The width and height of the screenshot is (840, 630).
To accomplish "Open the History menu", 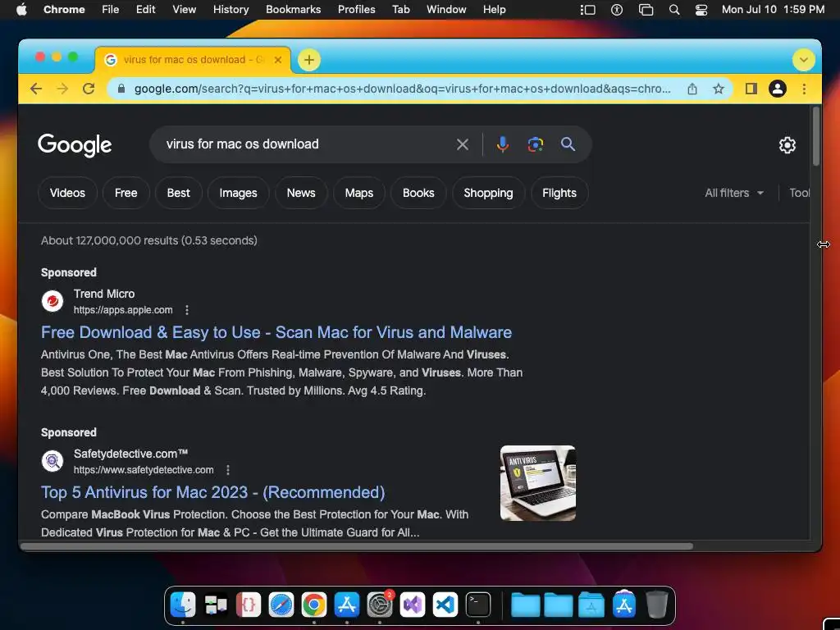I will coord(231,10).
